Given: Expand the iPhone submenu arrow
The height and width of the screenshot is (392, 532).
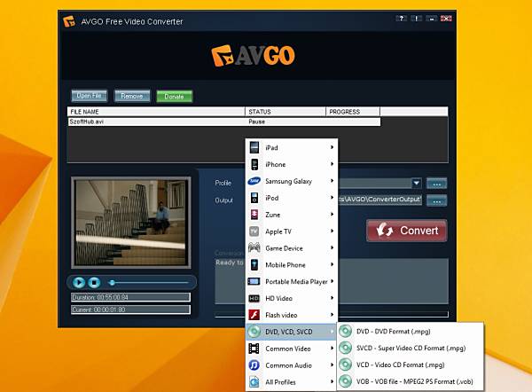Looking at the screenshot, I should click(332, 164).
